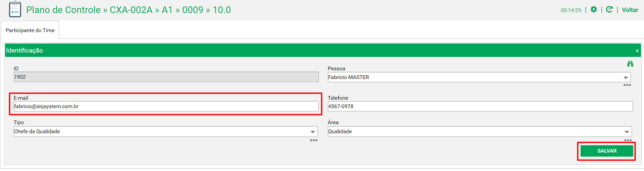Viewport: 644px width, 171px height.
Task: Click the A1 breadcrumb
Action: tap(167, 10)
